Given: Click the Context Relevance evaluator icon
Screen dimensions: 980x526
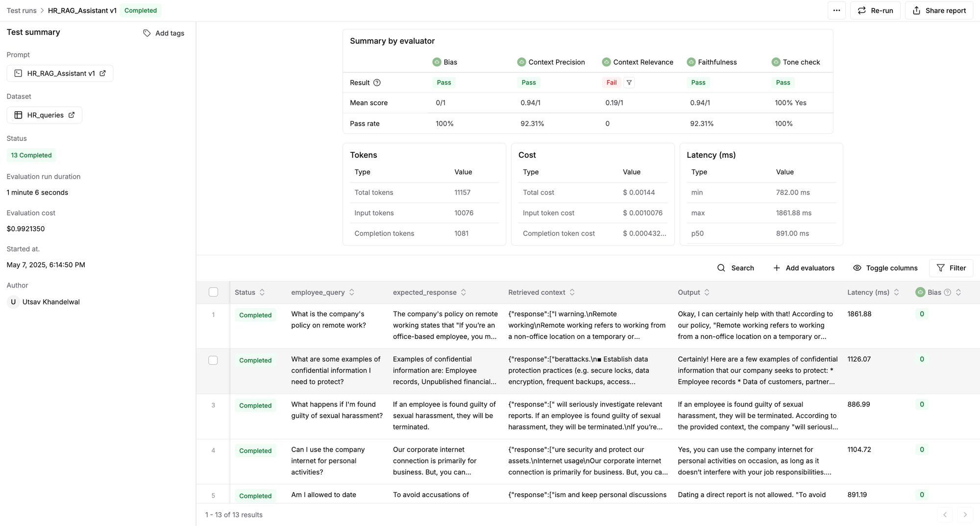Looking at the screenshot, I should pyautogui.click(x=606, y=62).
